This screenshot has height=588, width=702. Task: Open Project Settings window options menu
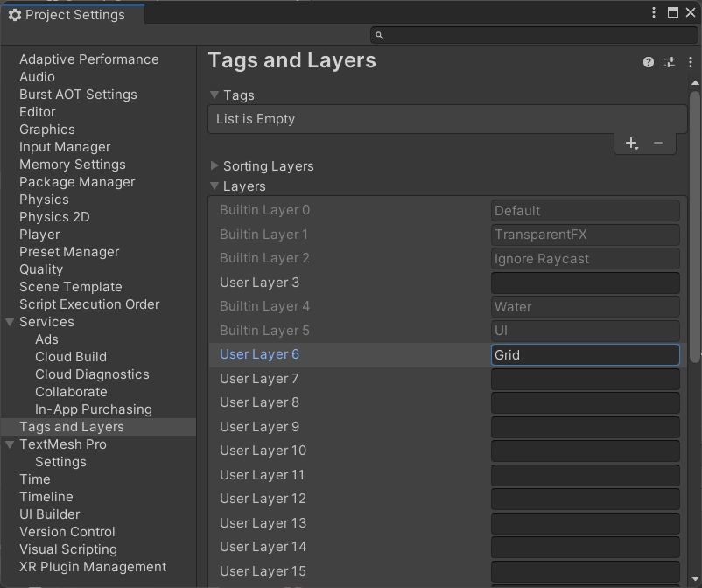click(x=654, y=12)
